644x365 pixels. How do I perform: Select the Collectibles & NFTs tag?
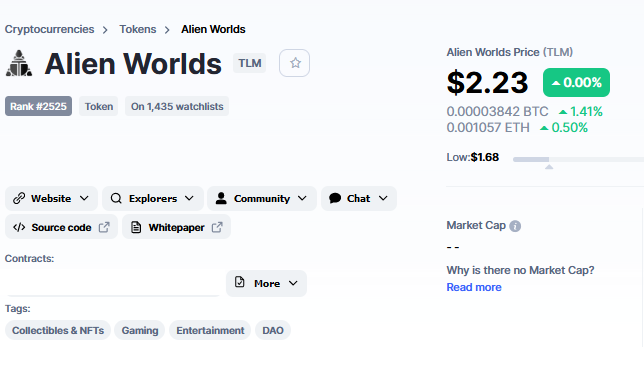(x=58, y=331)
